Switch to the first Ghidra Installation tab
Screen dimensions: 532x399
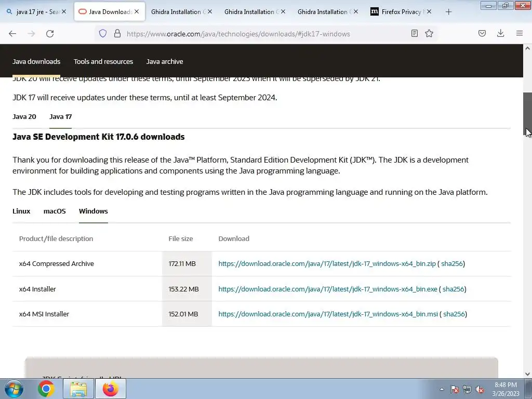click(182, 11)
